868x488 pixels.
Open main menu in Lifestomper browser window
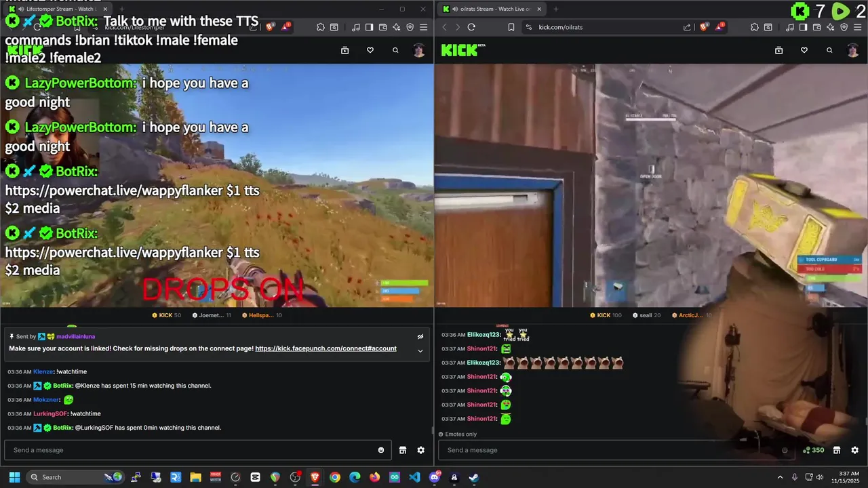click(x=423, y=27)
